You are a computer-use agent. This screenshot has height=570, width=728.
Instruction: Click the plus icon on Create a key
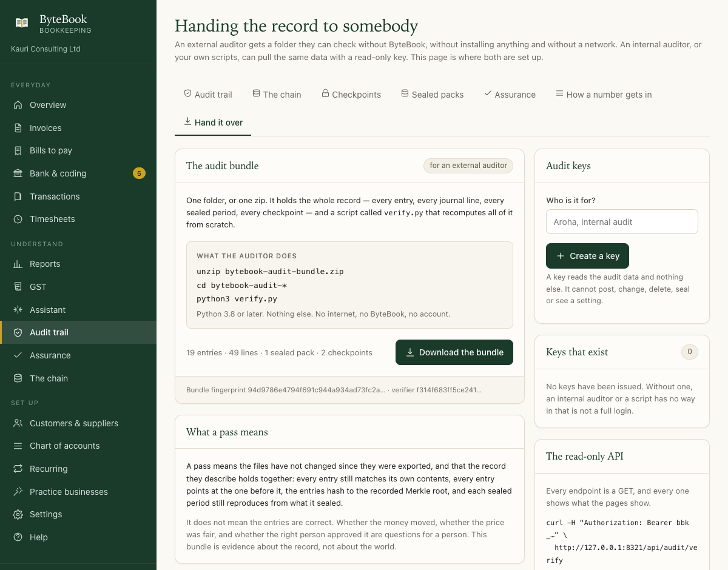click(x=560, y=256)
